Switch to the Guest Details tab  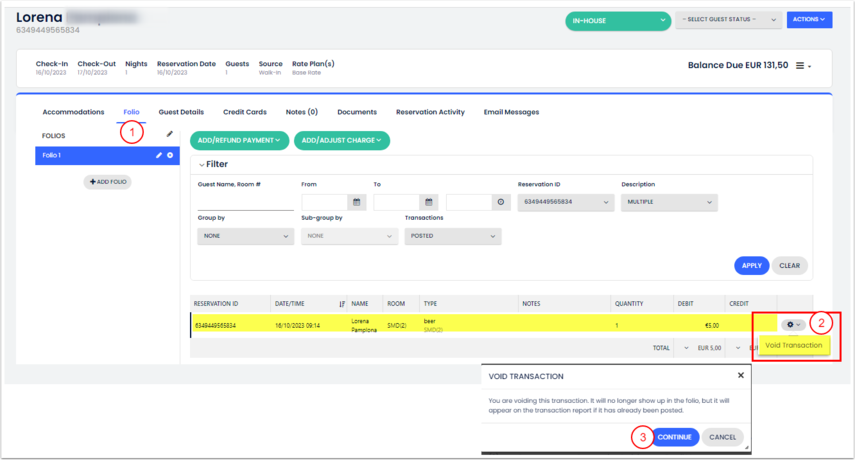tap(181, 112)
